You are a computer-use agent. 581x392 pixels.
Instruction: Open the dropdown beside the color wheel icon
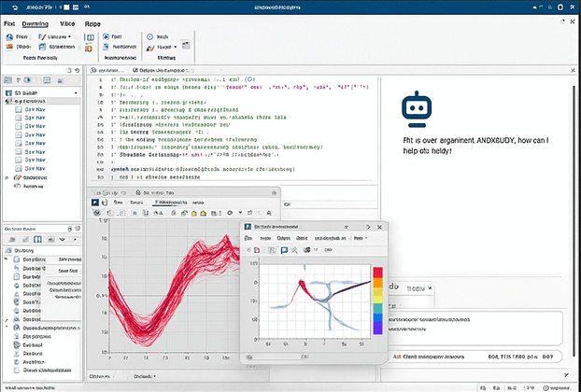(316, 250)
